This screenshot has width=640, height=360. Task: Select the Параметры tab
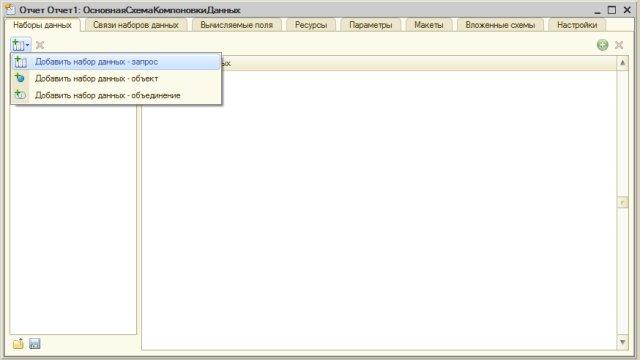click(x=370, y=25)
